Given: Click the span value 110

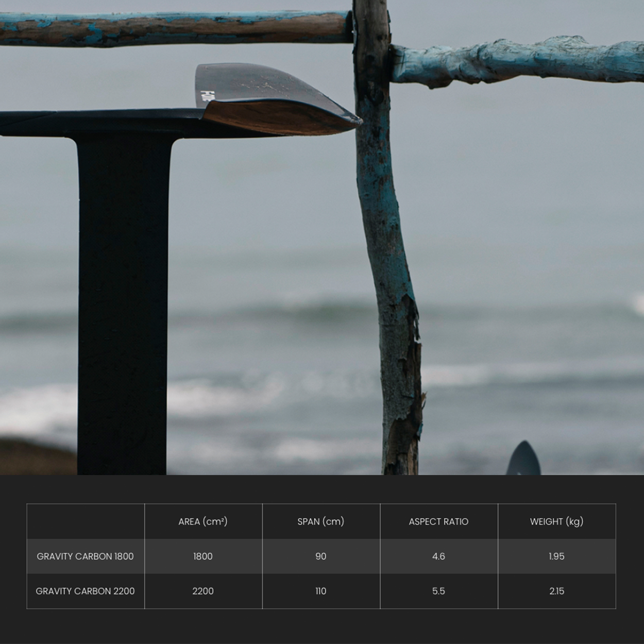Looking at the screenshot, I should 320,591.
